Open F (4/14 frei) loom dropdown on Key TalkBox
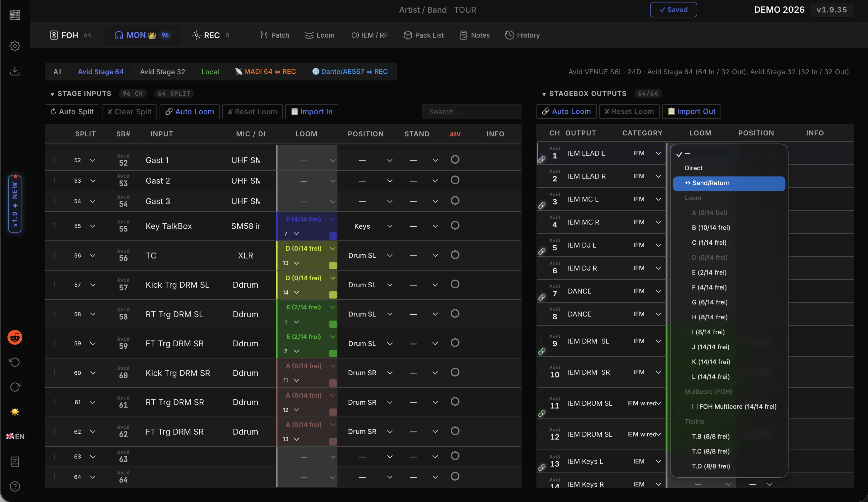Screen dimensions: 868x502 (x=307, y=219)
